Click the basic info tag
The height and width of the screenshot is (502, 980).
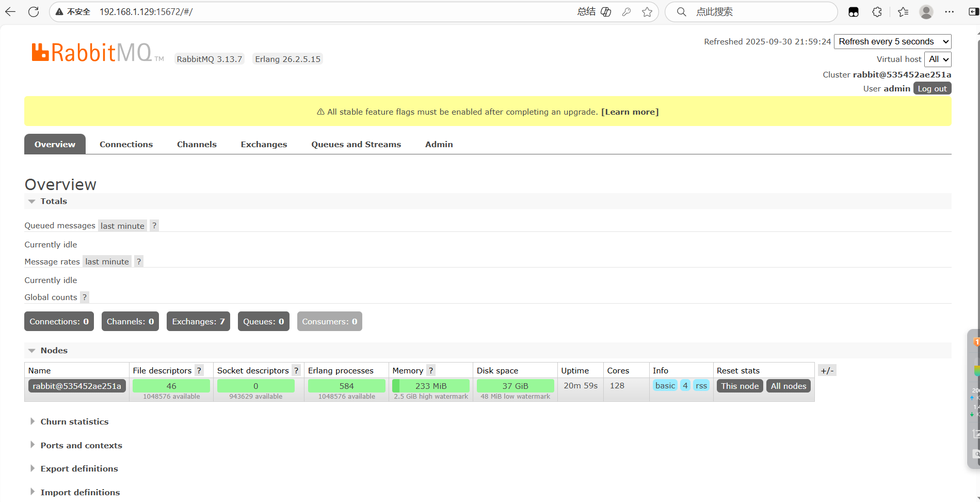(665, 385)
